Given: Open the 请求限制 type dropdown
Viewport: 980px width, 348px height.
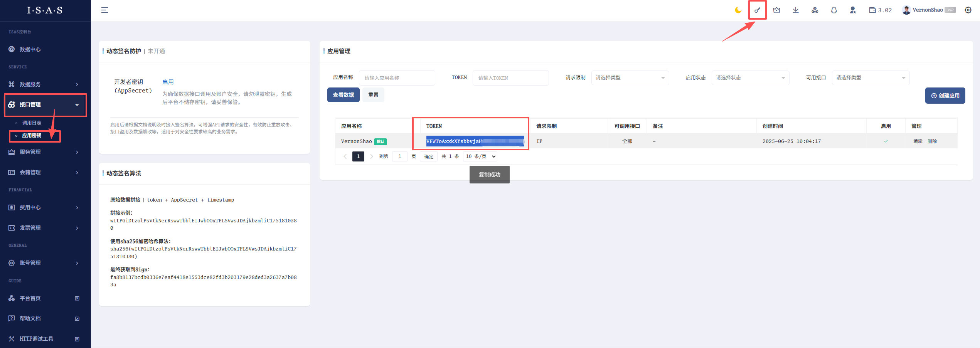Looking at the screenshot, I should [x=630, y=78].
